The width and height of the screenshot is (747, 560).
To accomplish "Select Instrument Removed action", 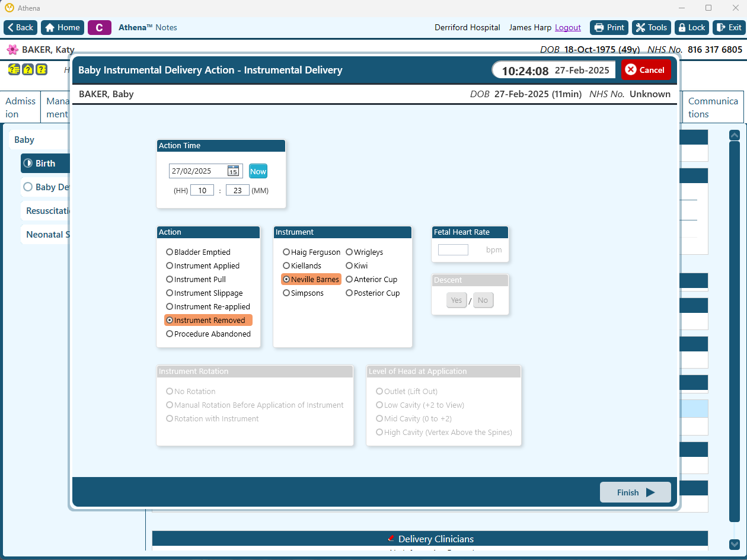I will pos(208,320).
